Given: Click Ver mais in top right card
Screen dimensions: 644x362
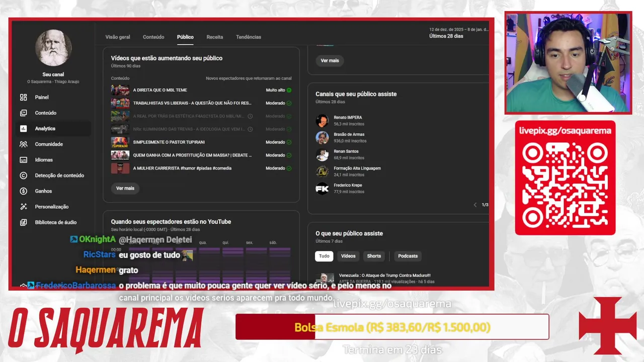Looking at the screenshot, I should tap(330, 60).
